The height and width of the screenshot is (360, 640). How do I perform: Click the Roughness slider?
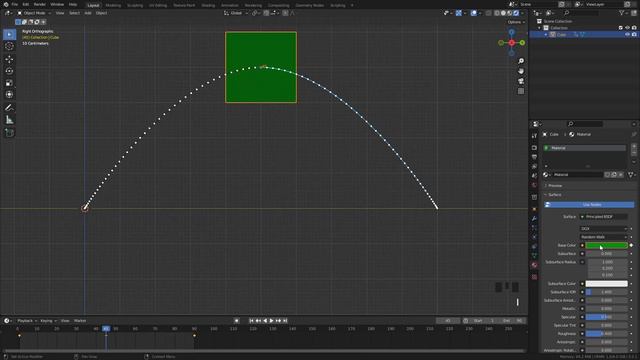[607, 333]
